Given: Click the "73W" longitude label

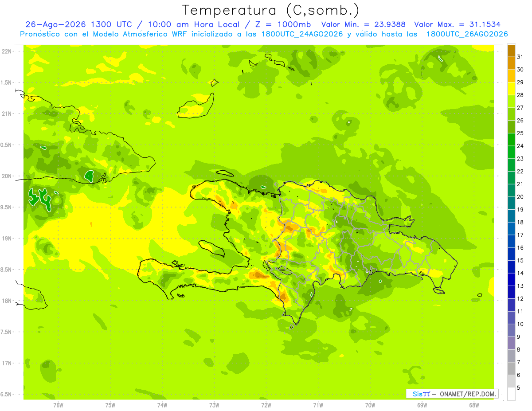Looking at the screenshot, I should point(214,405).
